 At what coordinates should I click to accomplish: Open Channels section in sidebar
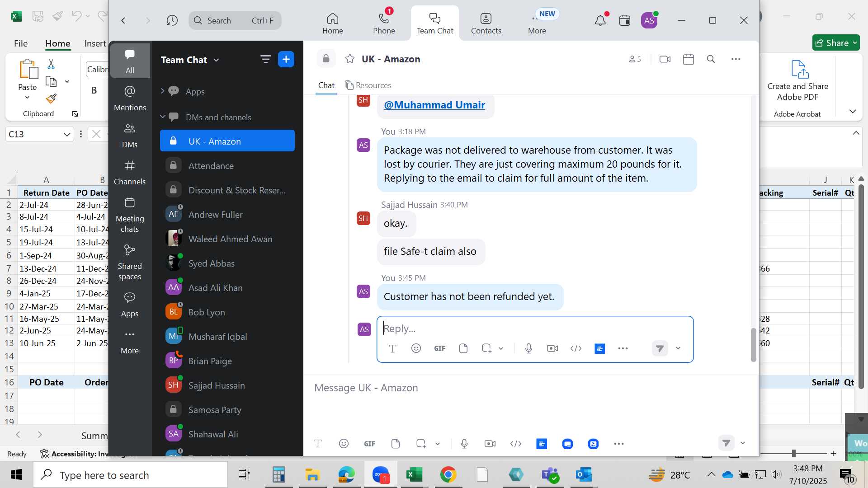(x=130, y=172)
